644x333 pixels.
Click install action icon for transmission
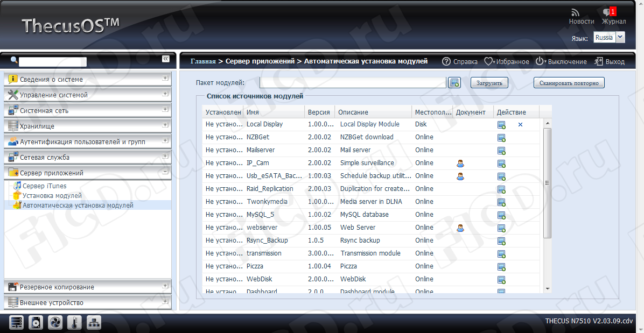click(x=501, y=254)
